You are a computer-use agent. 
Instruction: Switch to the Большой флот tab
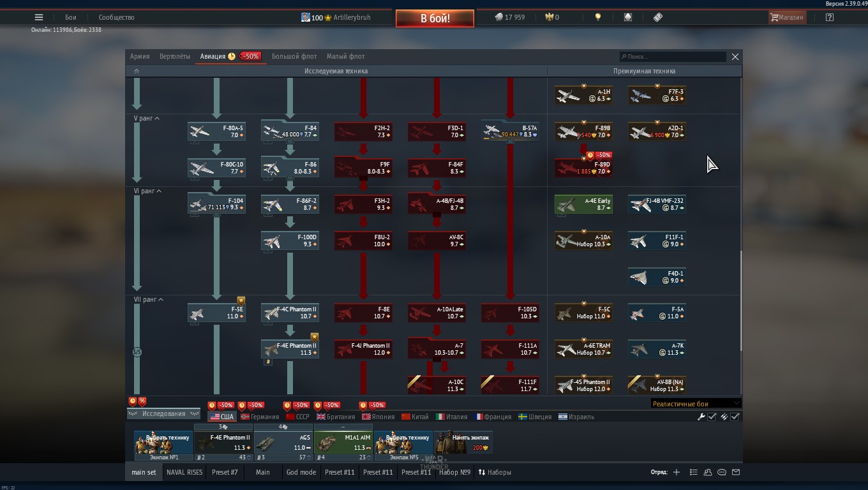(x=294, y=56)
